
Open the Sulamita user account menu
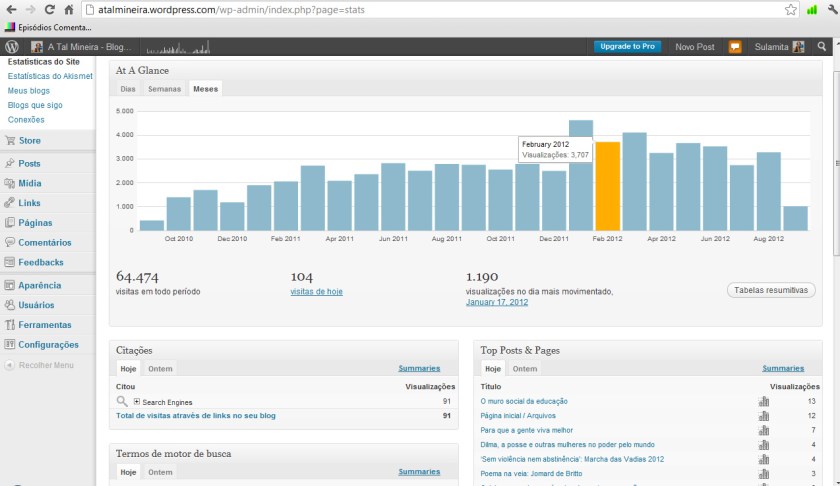pyautogui.click(x=779, y=47)
